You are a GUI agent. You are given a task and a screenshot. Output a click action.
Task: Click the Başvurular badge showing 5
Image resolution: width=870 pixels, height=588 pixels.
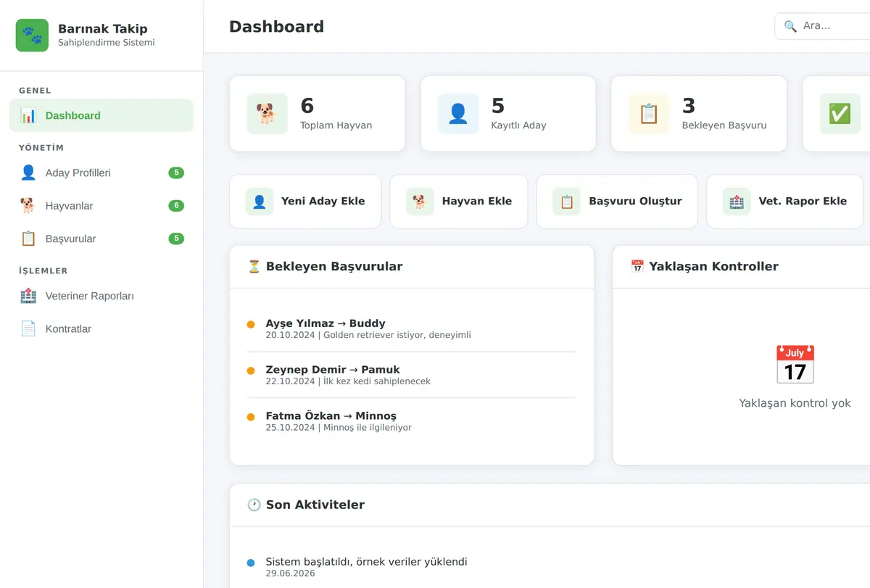176,239
